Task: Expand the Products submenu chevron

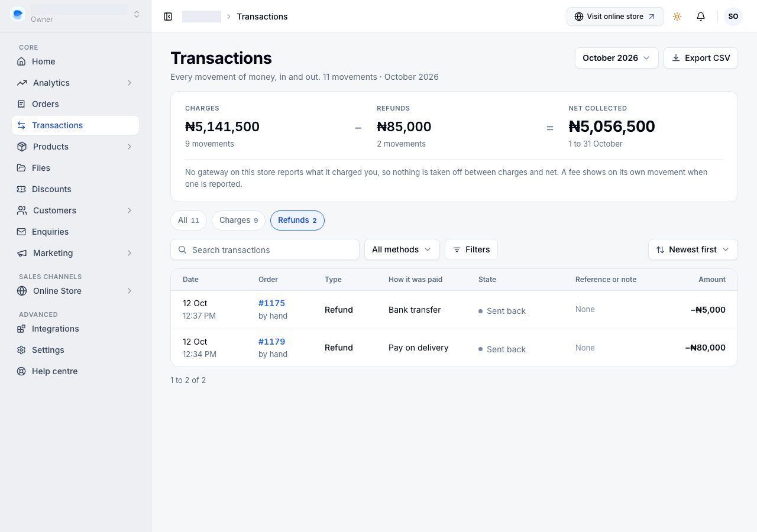Action: pos(130,147)
